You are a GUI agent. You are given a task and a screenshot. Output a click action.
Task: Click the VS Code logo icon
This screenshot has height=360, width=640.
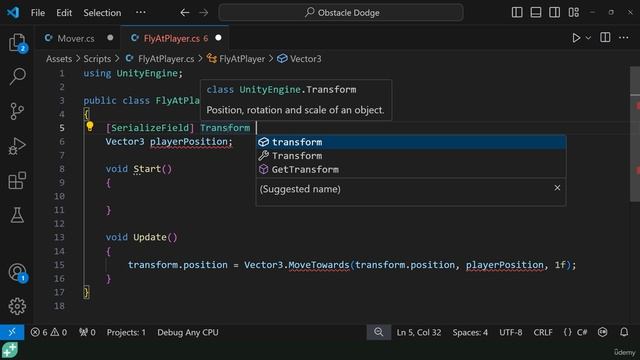click(x=13, y=12)
